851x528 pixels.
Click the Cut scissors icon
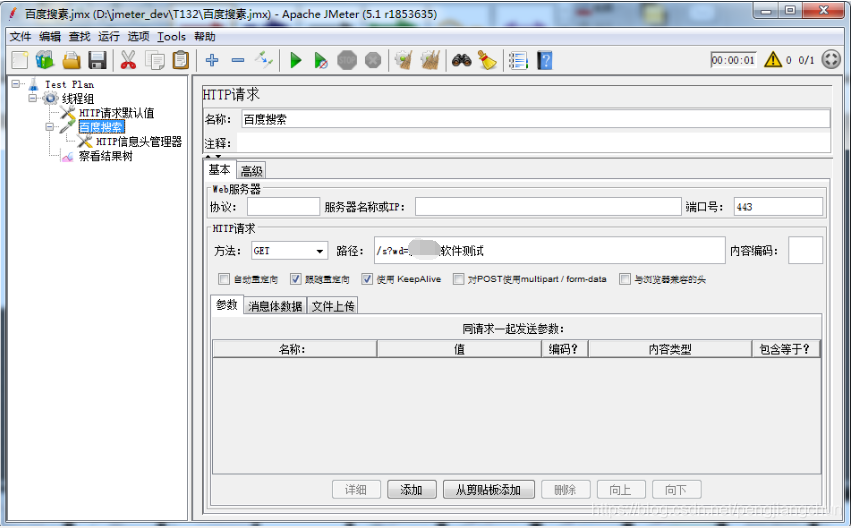pyautogui.click(x=128, y=60)
